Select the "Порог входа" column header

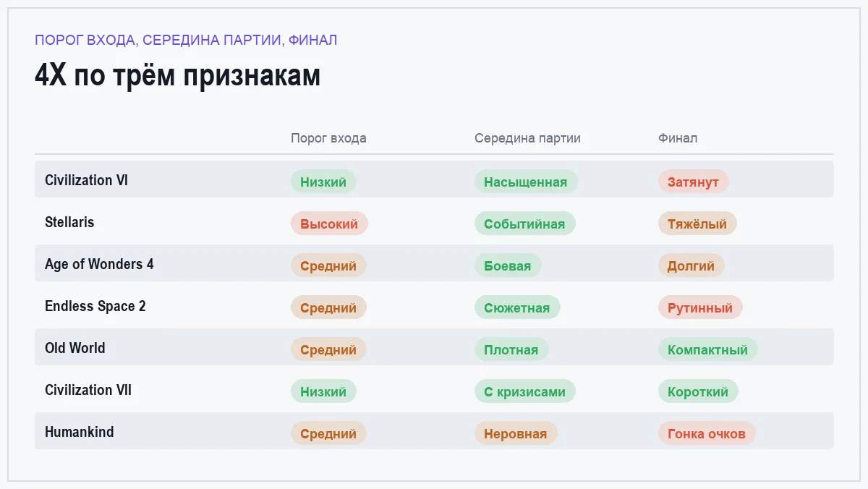tap(328, 138)
